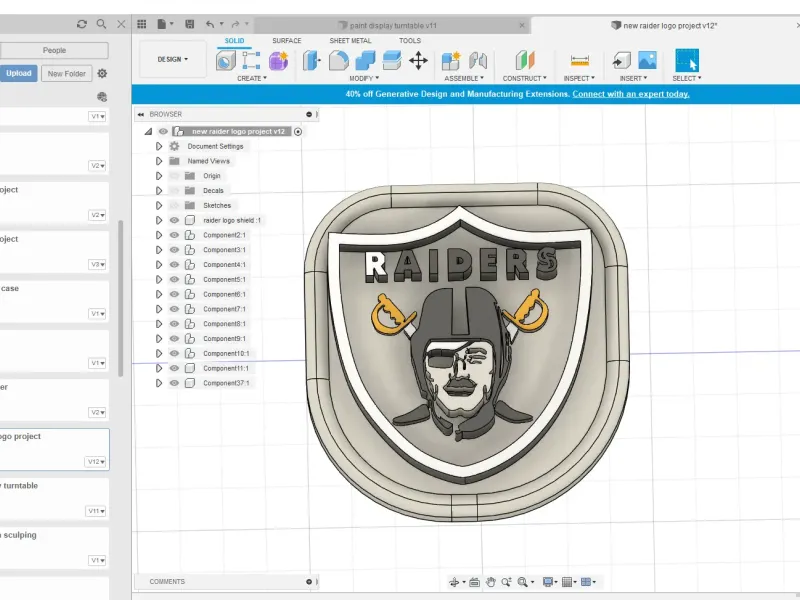Save the design
800x600 pixels.
point(190,24)
